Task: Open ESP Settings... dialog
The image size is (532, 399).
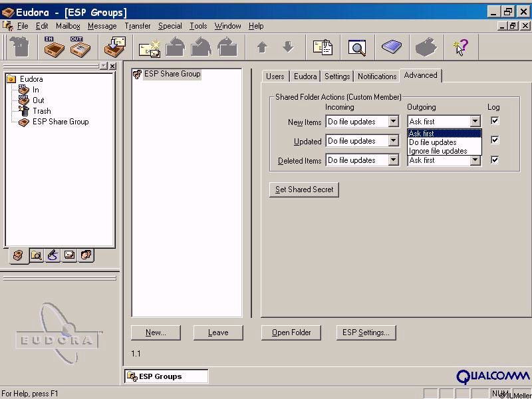Action: (366, 332)
